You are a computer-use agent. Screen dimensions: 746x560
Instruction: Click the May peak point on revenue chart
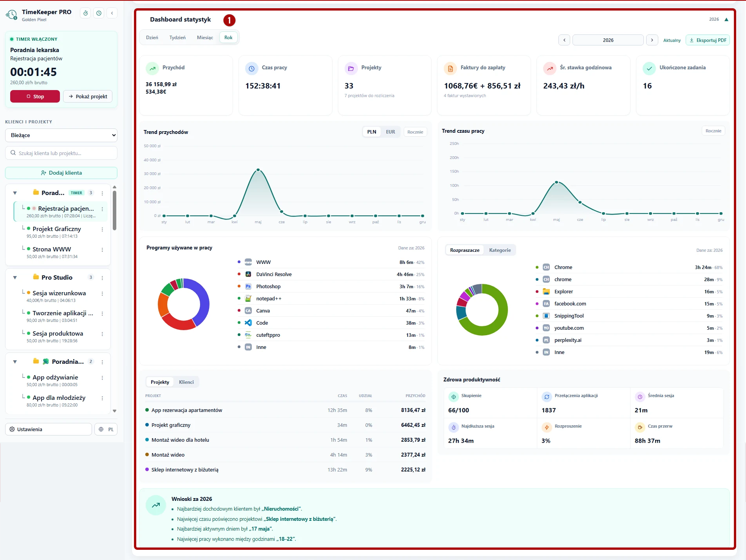(258, 170)
